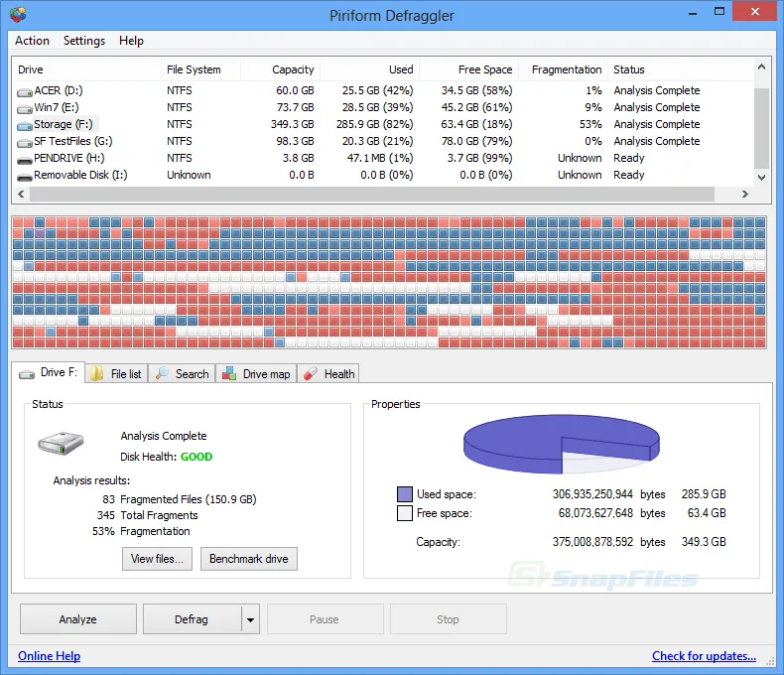Screen dimensions: 784x675
Task: Click the ACER (D:) drive icon
Action: point(25,92)
